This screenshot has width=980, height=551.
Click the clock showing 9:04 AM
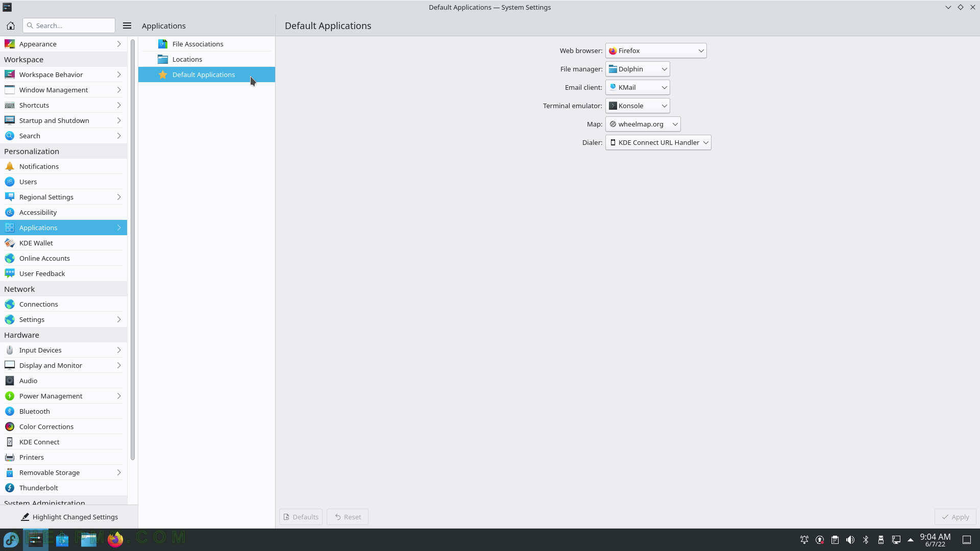click(935, 540)
